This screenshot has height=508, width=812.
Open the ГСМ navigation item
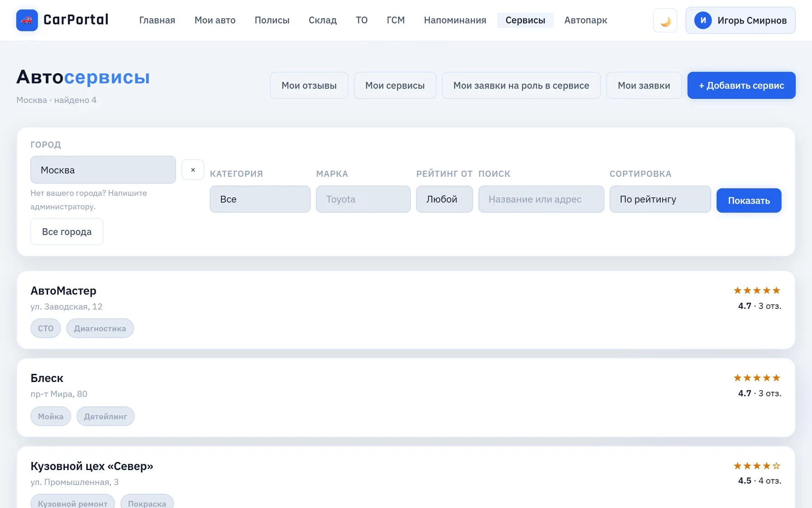pyautogui.click(x=396, y=20)
